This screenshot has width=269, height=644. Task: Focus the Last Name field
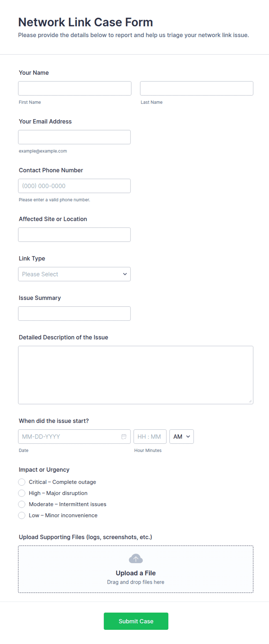[197, 88]
